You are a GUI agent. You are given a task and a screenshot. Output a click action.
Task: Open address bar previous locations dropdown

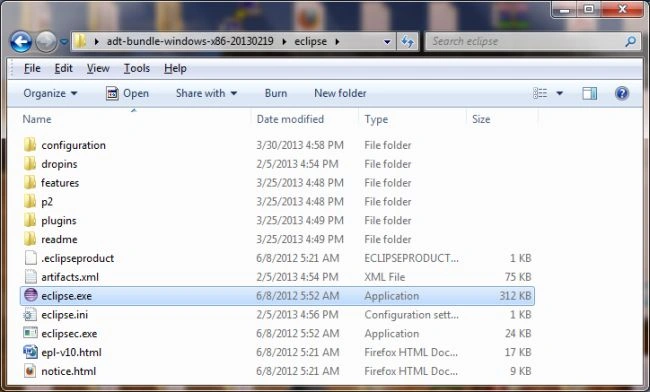pos(387,41)
